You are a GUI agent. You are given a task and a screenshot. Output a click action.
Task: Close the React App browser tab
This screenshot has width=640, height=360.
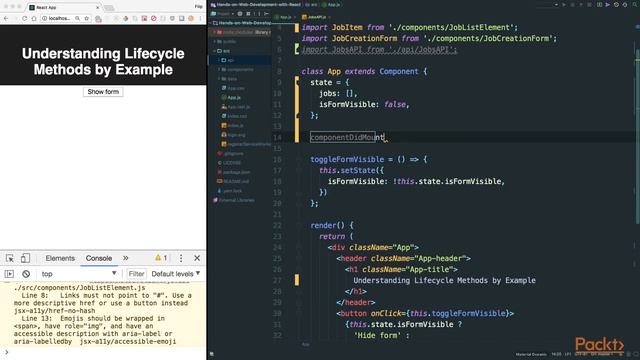pyautogui.click(x=98, y=7)
